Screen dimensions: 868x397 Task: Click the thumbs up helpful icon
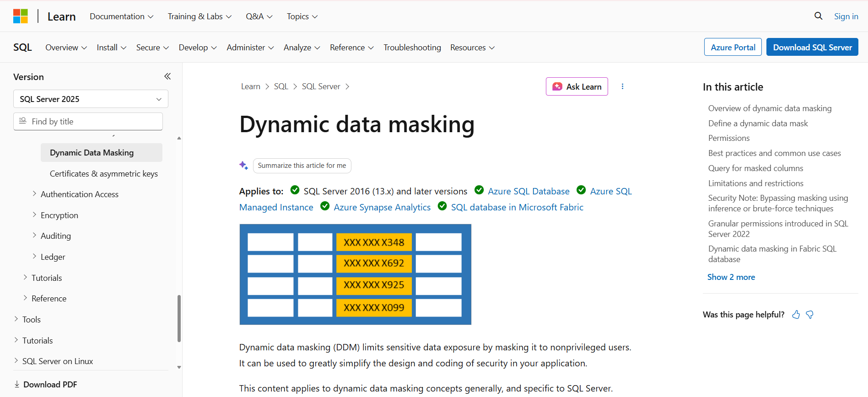click(x=796, y=315)
